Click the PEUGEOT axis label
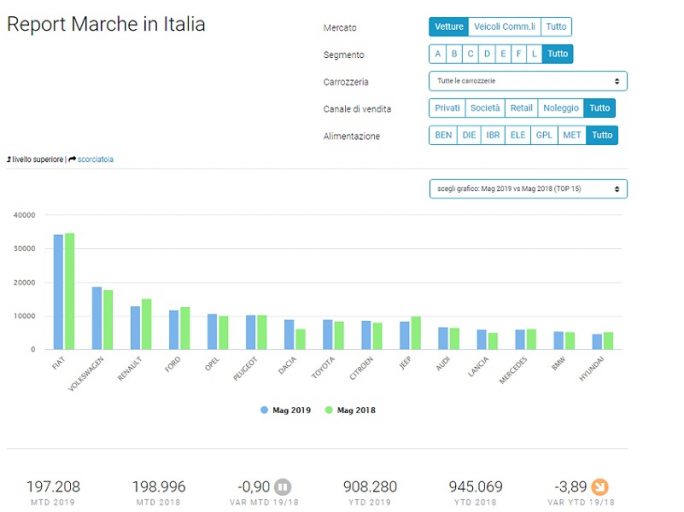Screen dimensions: 684x512 [245, 369]
